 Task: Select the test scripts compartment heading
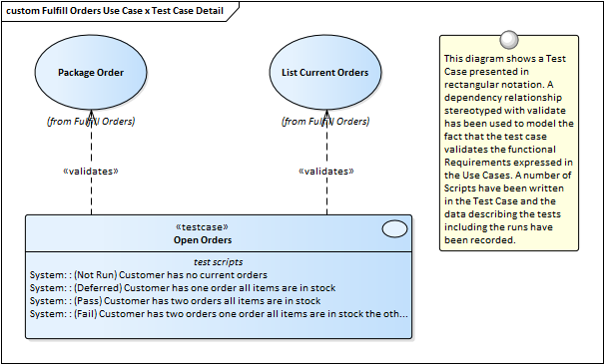(218, 262)
